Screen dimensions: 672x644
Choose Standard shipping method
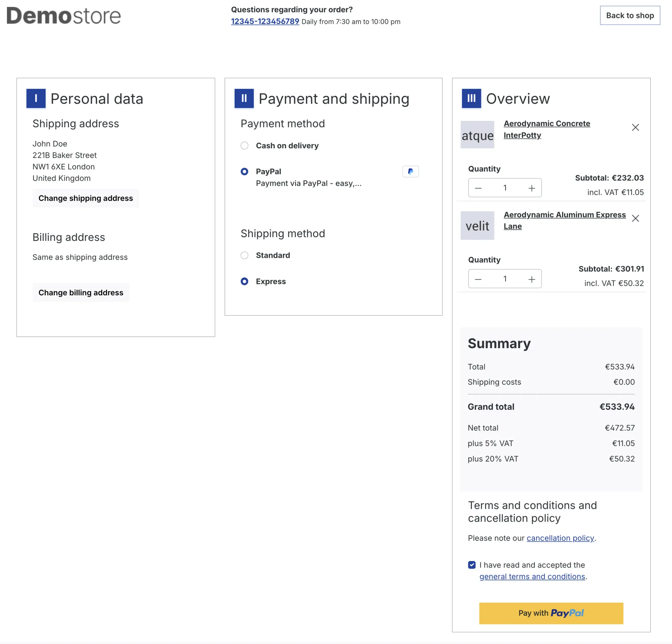coord(244,255)
